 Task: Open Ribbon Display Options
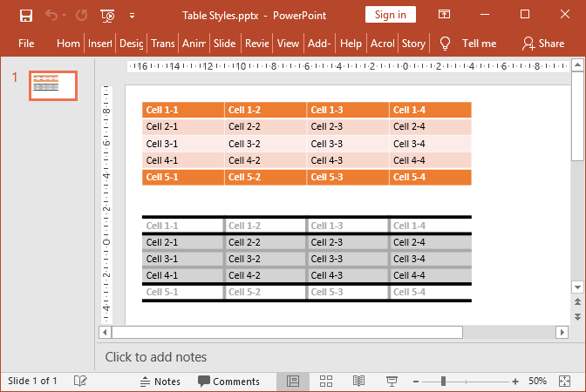[x=445, y=15]
